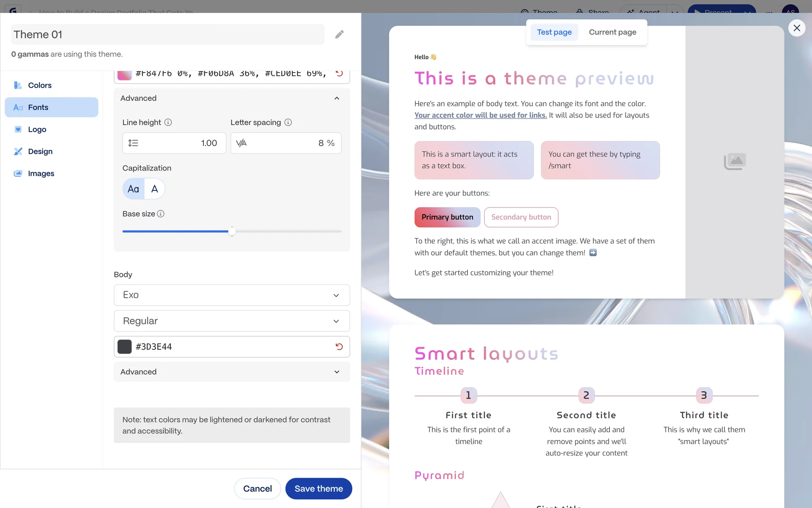Click the Letter spacing info icon
The image size is (812, 508).
[288, 122]
